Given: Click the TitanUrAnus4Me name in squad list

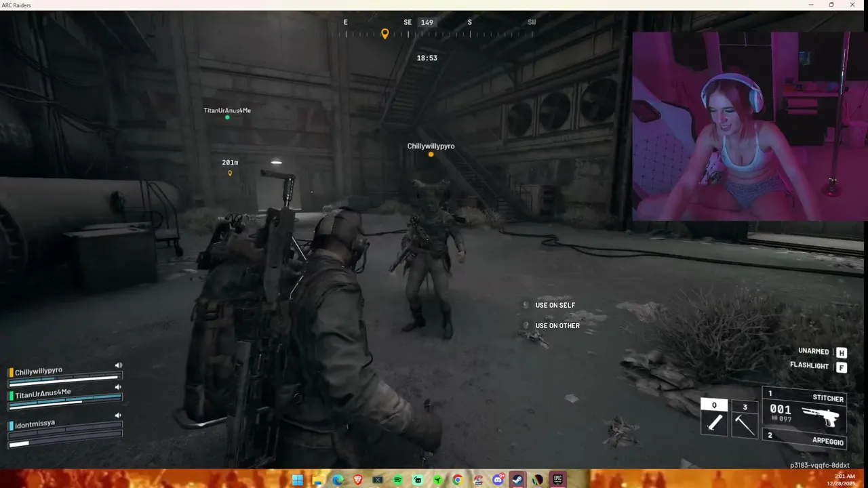Looking at the screenshot, I should pos(43,393).
